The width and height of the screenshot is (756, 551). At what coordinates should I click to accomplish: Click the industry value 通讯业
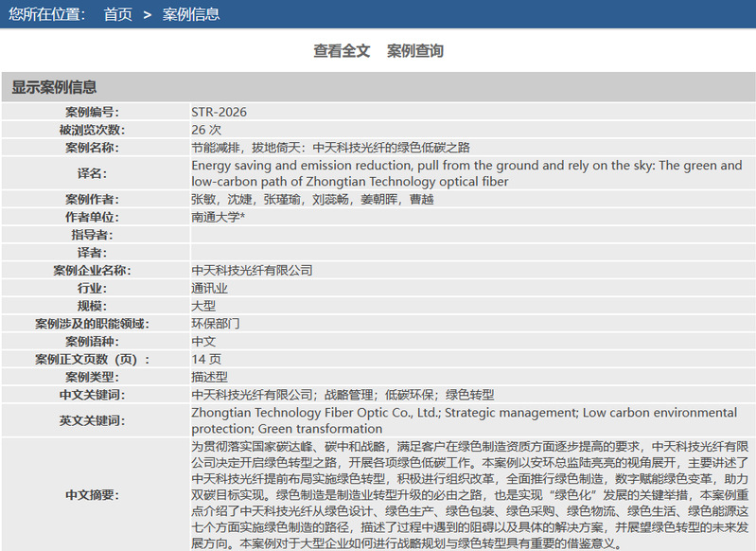209,288
